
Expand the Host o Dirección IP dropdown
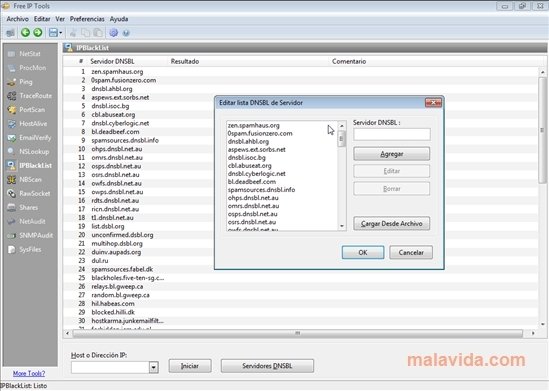point(153,367)
